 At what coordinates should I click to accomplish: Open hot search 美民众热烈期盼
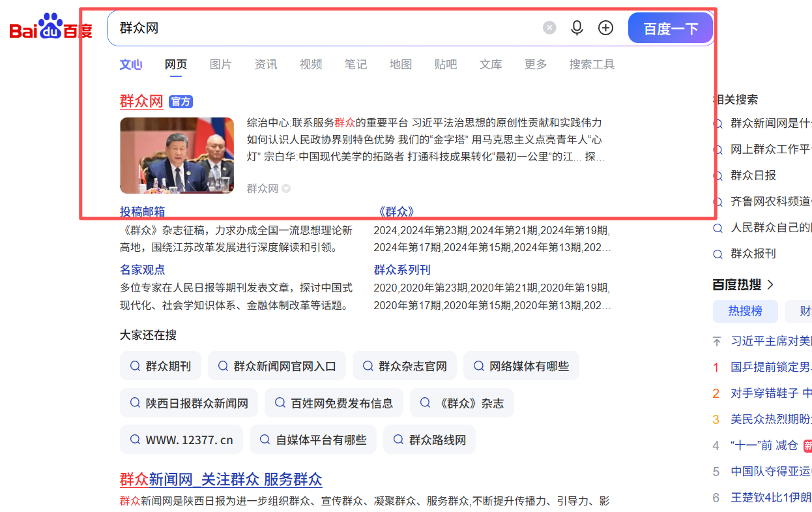(x=772, y=419)
